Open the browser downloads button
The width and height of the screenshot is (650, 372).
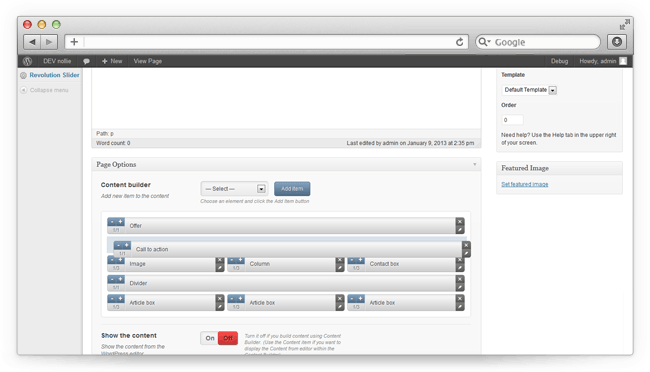617,42
